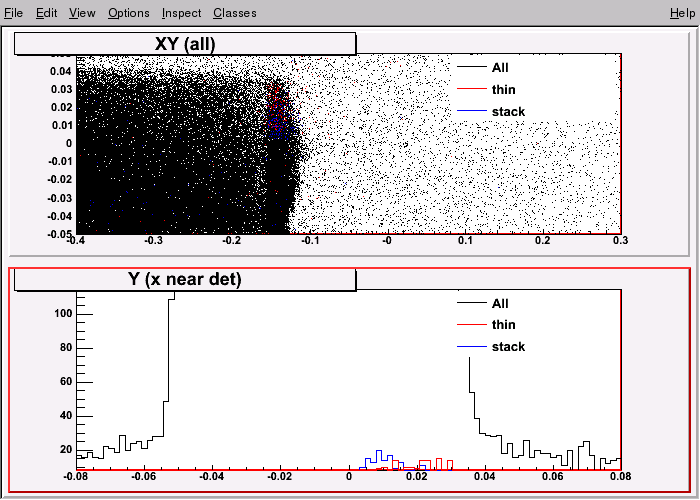Click the 'All' legend entry in XY plot
The image size is (700, 500).
(500, 67)
